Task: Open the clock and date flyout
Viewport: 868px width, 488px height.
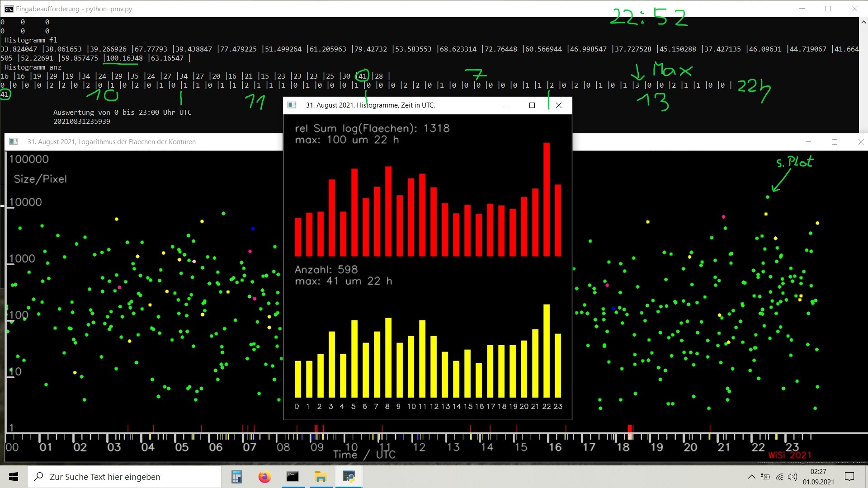Action: [818, 477]
